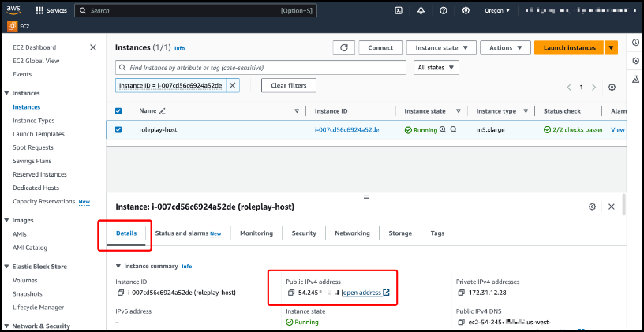Open the Launch instances split arrow
Image resolution: width=644 pixels, height=332 pixels.
click(x=611, y=47)
